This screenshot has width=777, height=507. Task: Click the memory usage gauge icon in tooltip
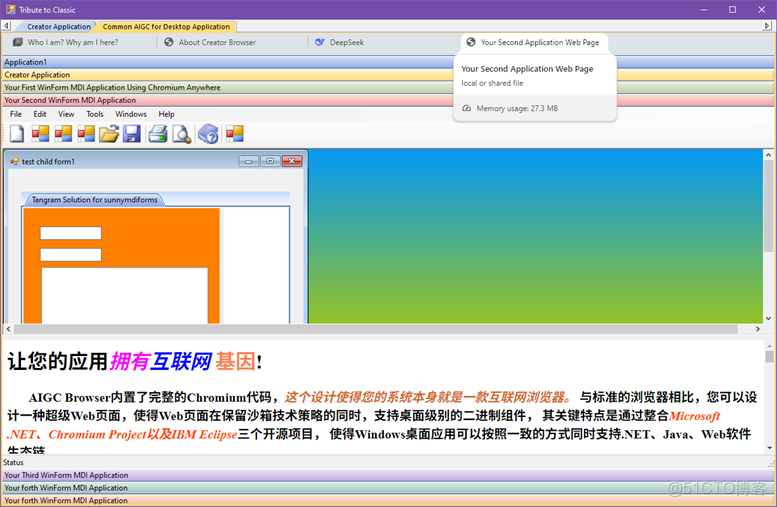(466, 108)
